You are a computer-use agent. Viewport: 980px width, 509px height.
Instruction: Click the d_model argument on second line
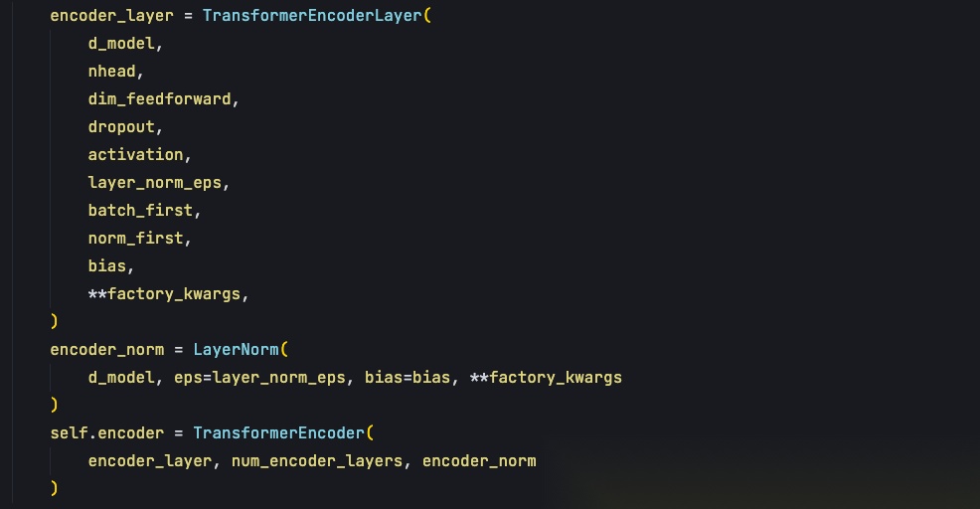pos(121,44)
